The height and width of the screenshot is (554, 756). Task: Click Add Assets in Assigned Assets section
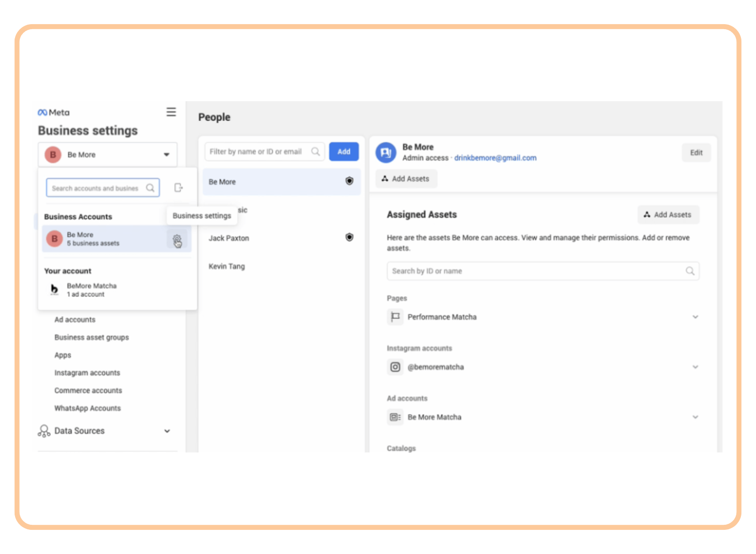tap(668, 215)
